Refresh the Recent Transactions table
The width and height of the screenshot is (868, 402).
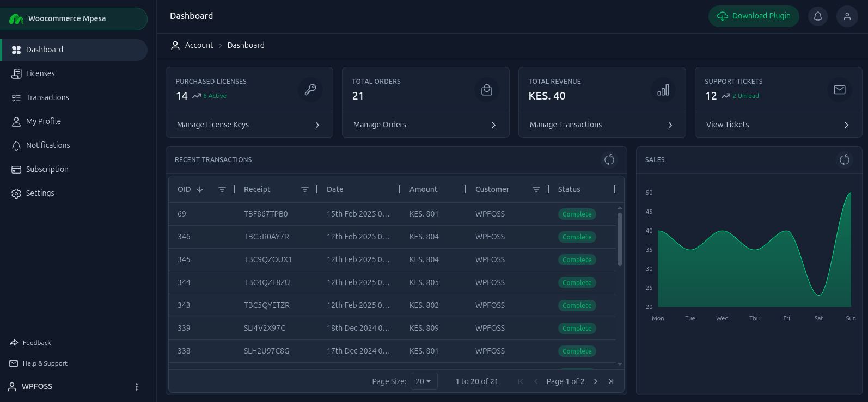point(609,160)
